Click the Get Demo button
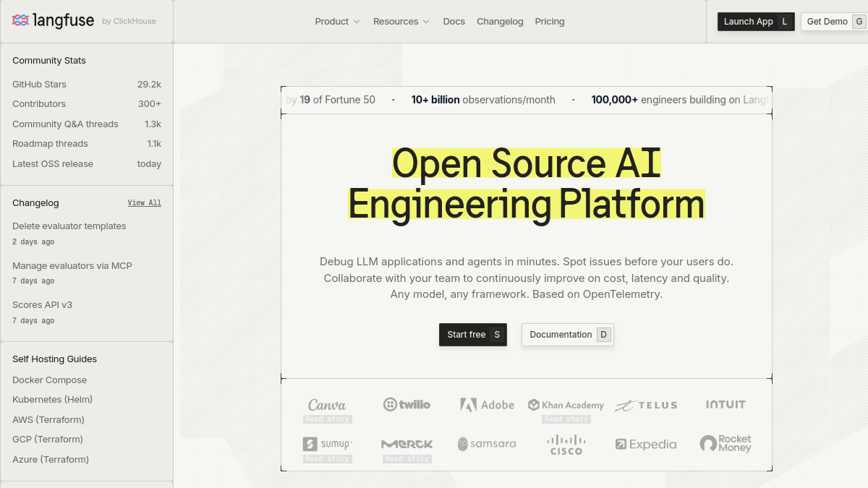868x488 pixels. click(x=833, y=22)
